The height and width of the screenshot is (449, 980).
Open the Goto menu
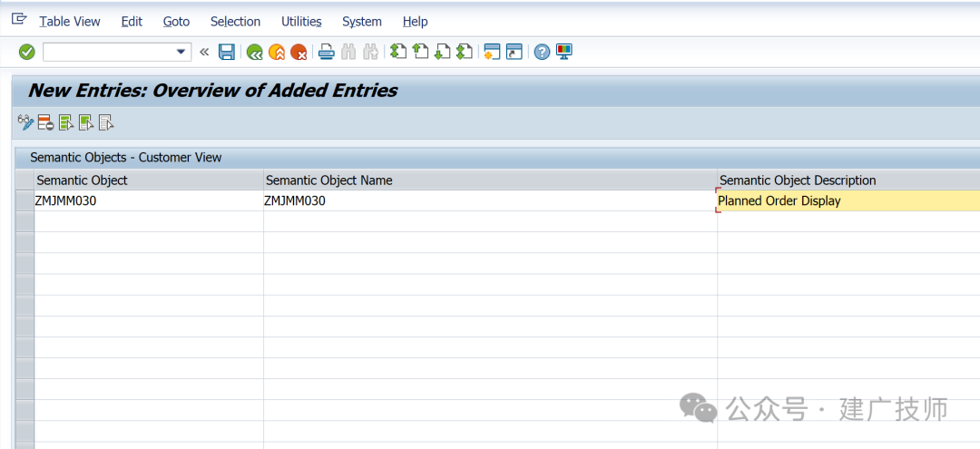tap(176, 21)
